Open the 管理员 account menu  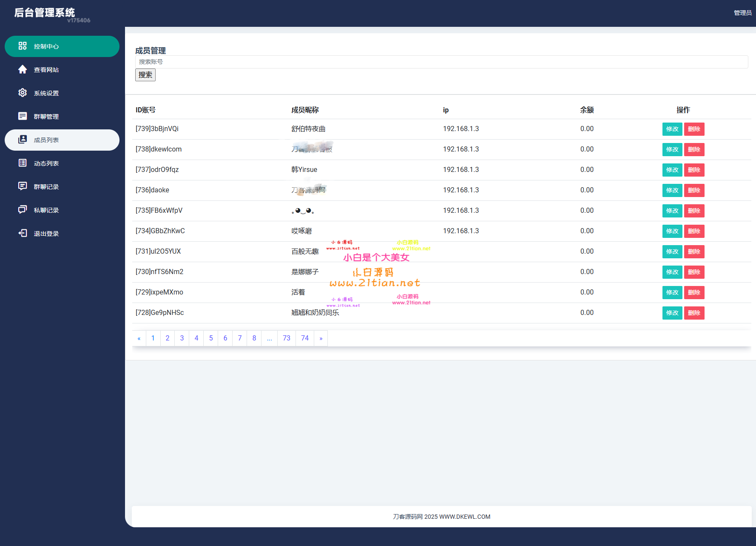point(742,13)
